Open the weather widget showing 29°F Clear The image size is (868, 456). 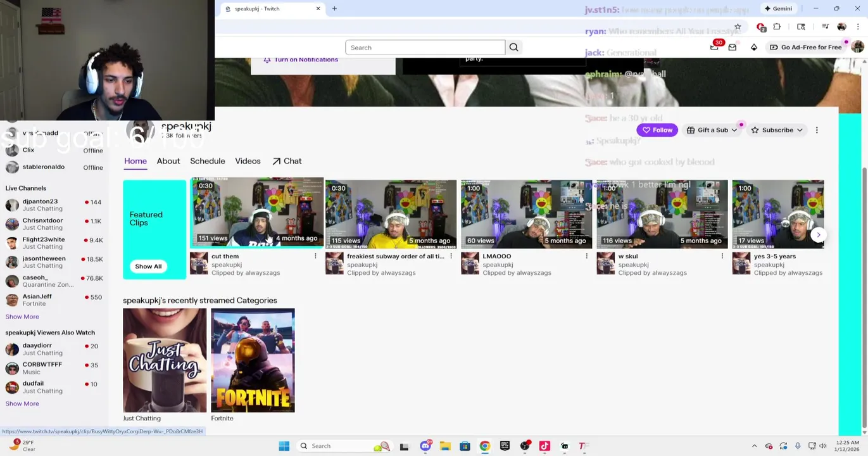click(x=23, y=446)
